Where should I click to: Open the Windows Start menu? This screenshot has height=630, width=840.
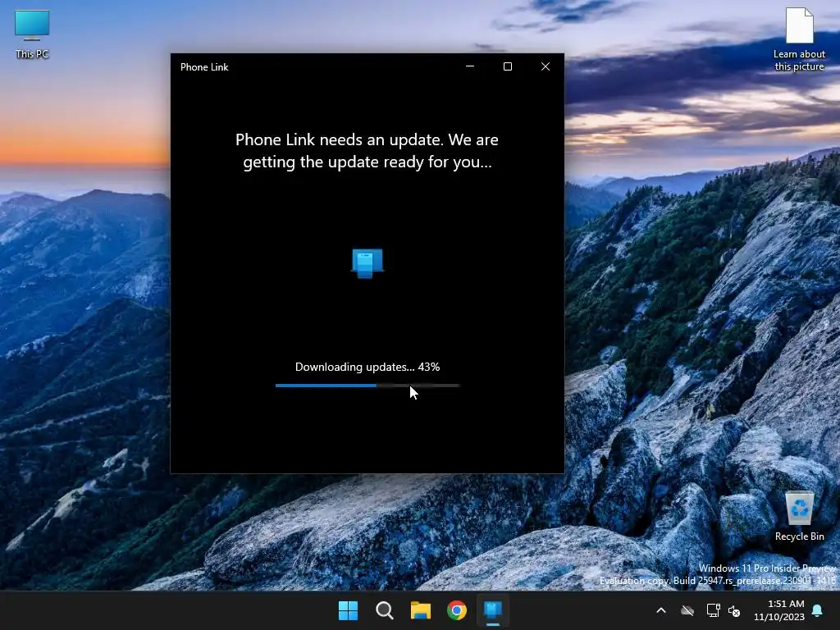point(348,610)
